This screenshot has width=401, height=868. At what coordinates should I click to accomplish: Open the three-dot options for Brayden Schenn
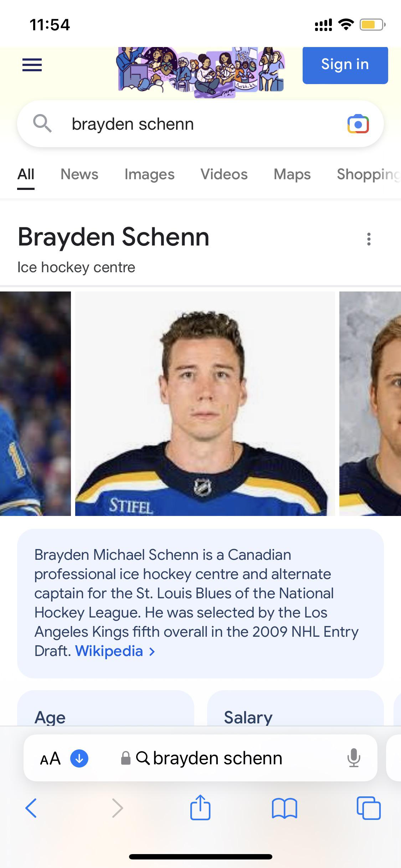[369, 239]
